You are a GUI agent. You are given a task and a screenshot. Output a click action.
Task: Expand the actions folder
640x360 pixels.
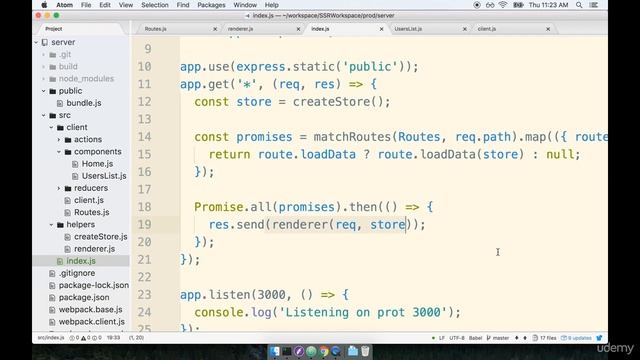[x=59, y=140]
